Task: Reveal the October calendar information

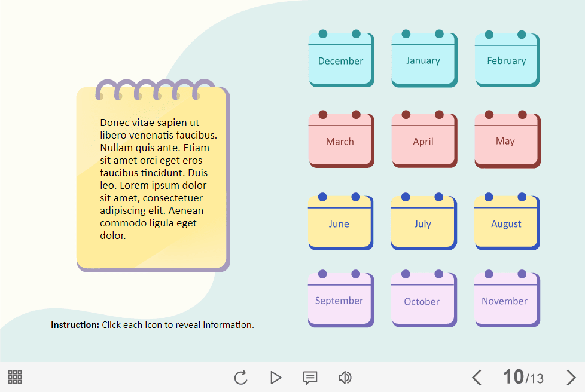Action: coord(423,300)
